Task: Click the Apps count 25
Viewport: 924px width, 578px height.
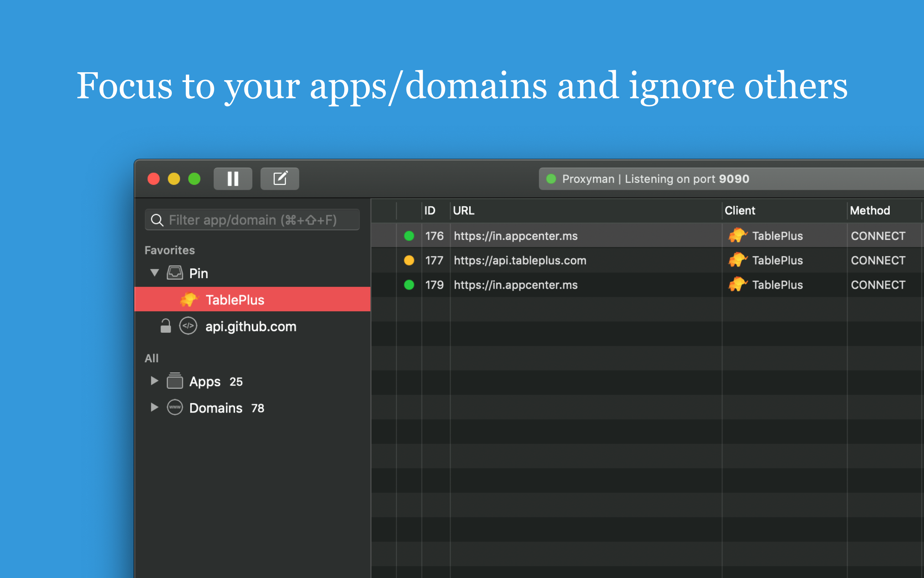Action: coord(236,381)
